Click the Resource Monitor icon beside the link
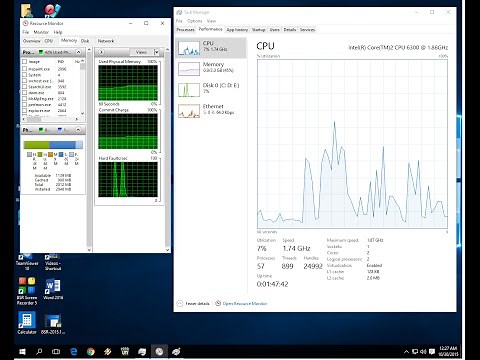This screenshot has height=360, width=480. coord(218,303)
